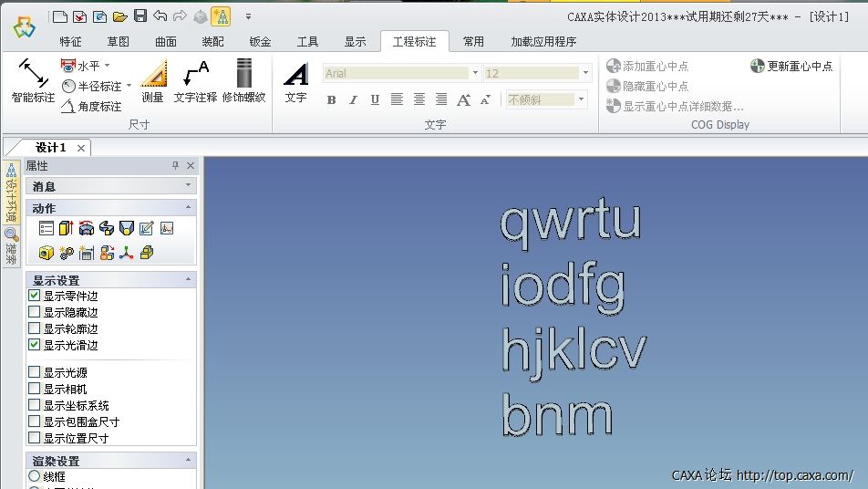The width and height of the screenshot is (868, 489).
Task: Select the 角度标注 angle dimension tool
Action: [91, 106]
